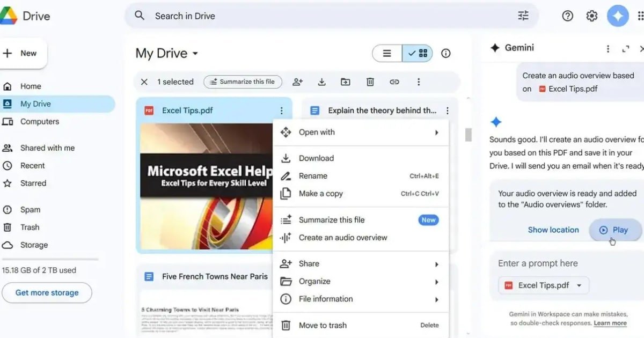Click the magnifier search icon
This screenshot has width=644, height=338.
(x=140, y=16)
